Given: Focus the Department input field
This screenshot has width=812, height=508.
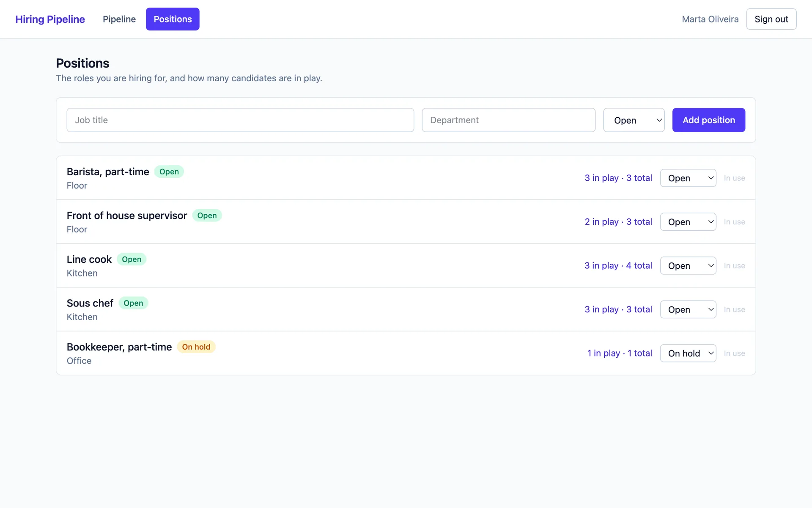Looking at the screenshot, I should (x=509, y=120).
